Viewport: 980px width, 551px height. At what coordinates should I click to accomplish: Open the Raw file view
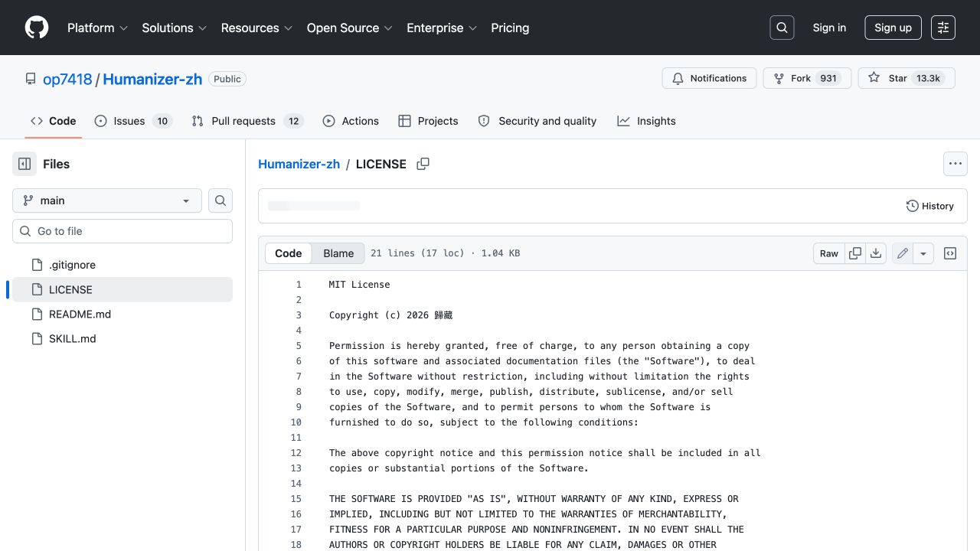pyautogui.click(x=829, y=253)
